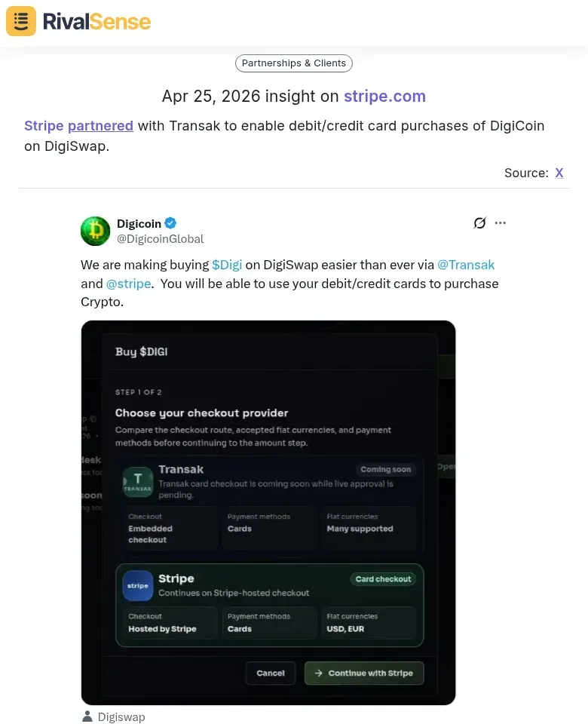Click the verified badge next to Digicoin

pos(170,223)
